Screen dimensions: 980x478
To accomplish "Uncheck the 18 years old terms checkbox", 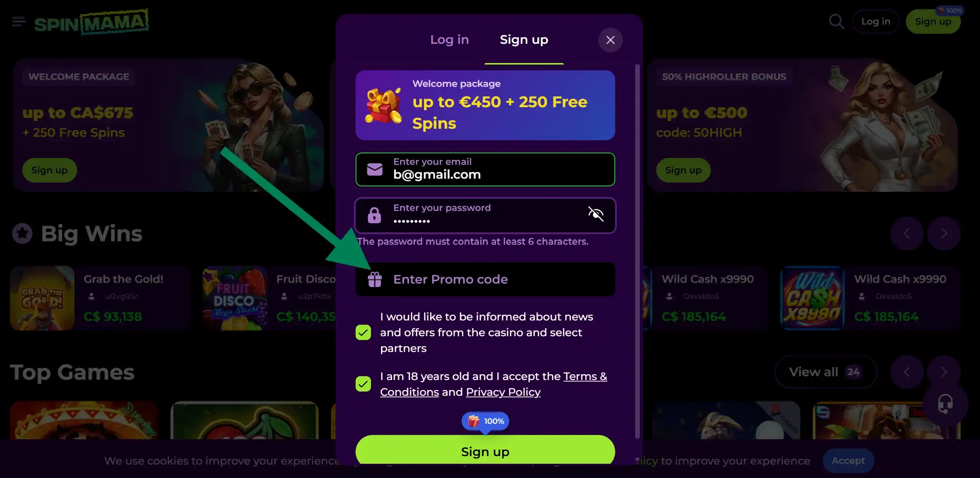I will 363,384.
